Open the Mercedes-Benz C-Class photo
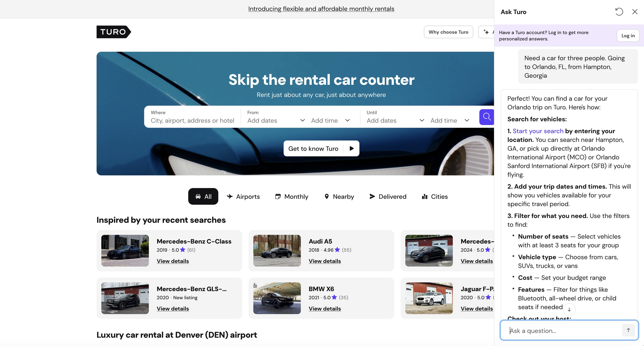The image size is (644, 346). [x=125, y=251]
